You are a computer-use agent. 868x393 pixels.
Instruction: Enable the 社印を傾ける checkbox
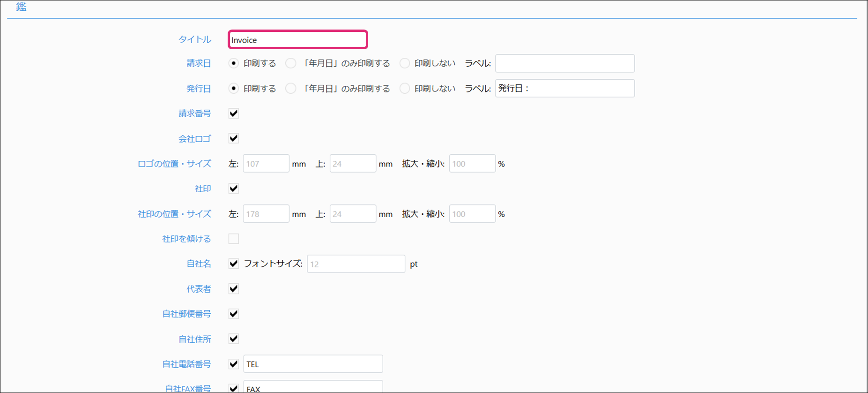click(234, 239)
